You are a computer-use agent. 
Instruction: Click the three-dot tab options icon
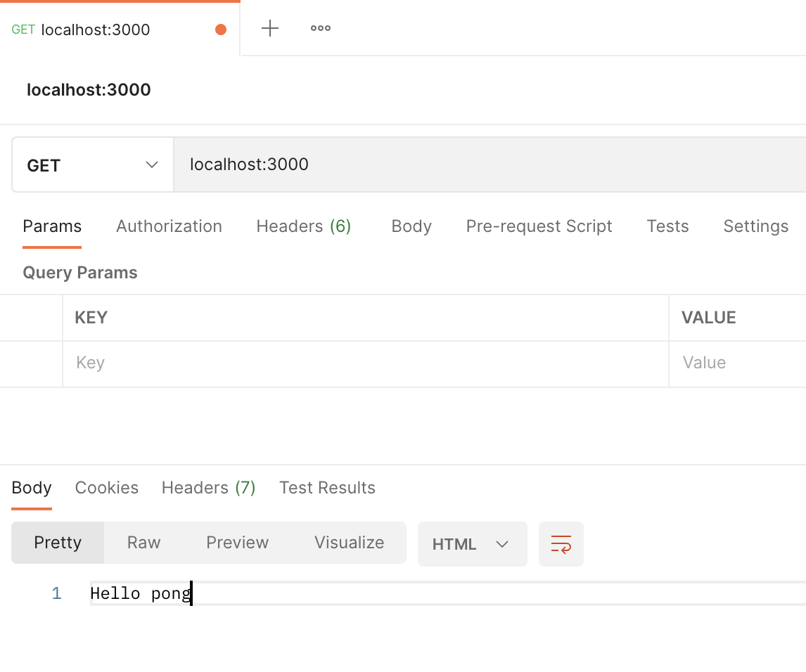click(321, 28)
